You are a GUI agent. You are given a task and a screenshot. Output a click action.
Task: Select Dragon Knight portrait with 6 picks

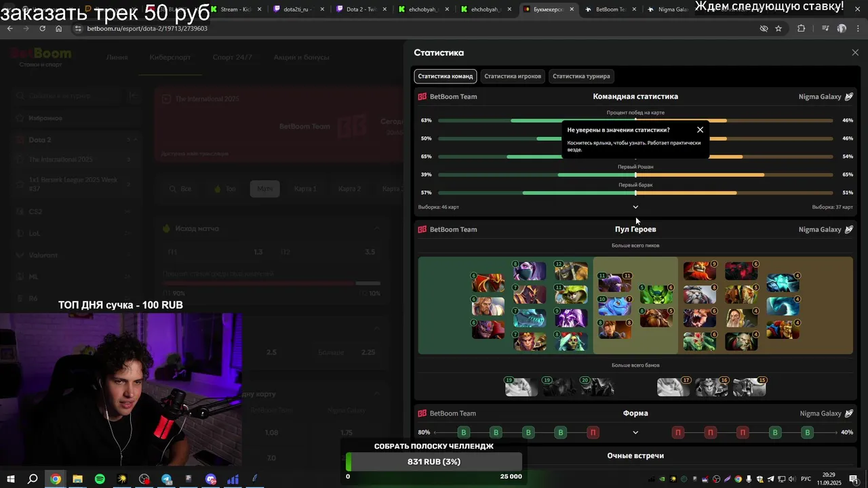click(x=488, y=283)
